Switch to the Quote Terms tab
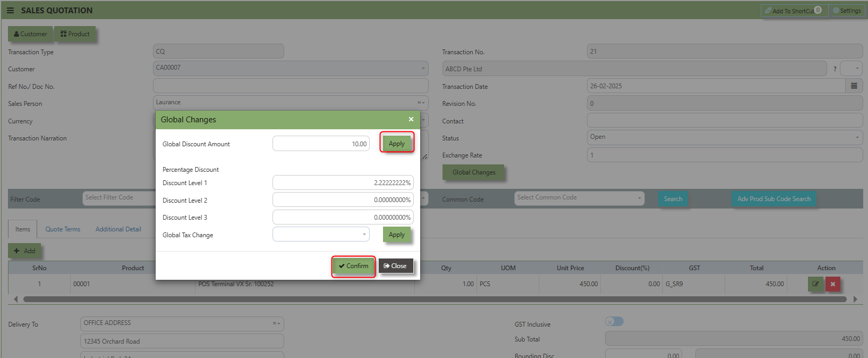The height and width of the screenshot is (358, 868). [x=63, y=229]
